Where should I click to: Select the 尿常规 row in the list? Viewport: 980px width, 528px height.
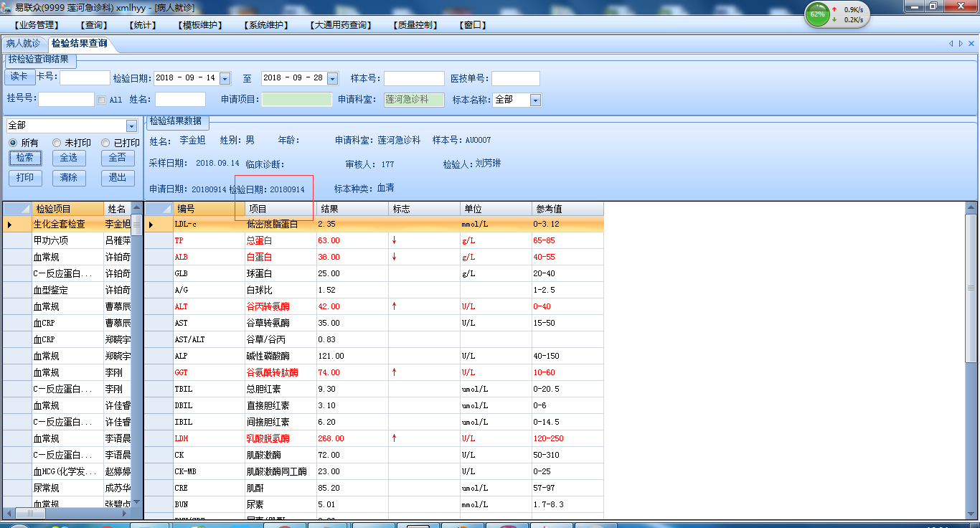67,488
